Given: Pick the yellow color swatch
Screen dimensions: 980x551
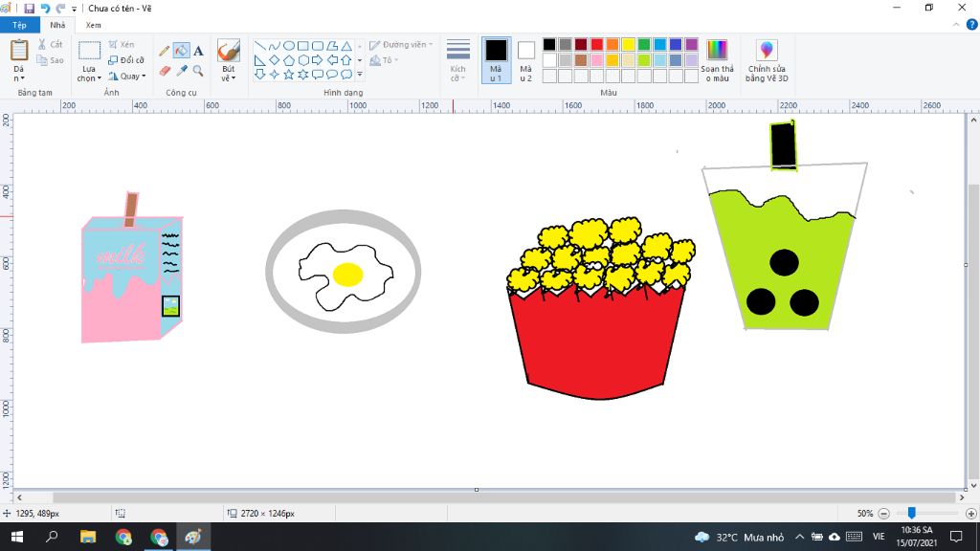Looking at the screenshot, I should click(628, 44).
